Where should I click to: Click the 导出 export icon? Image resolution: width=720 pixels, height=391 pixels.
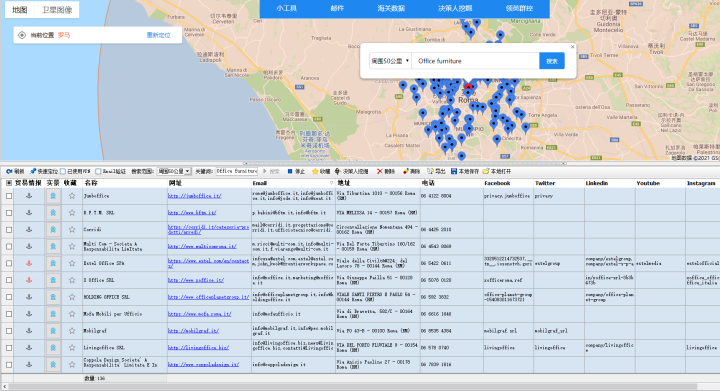point(430,171)
